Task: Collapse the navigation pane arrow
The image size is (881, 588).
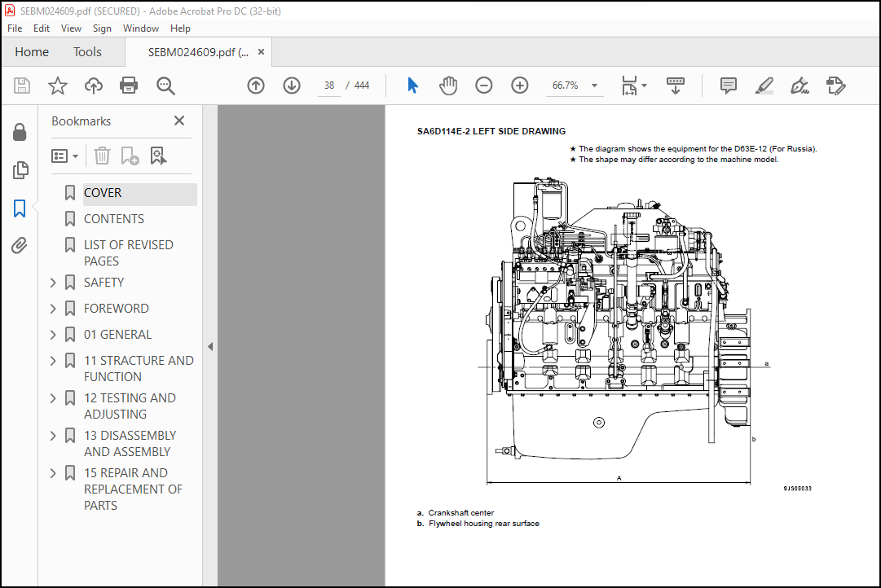Action: pos(210,346)
